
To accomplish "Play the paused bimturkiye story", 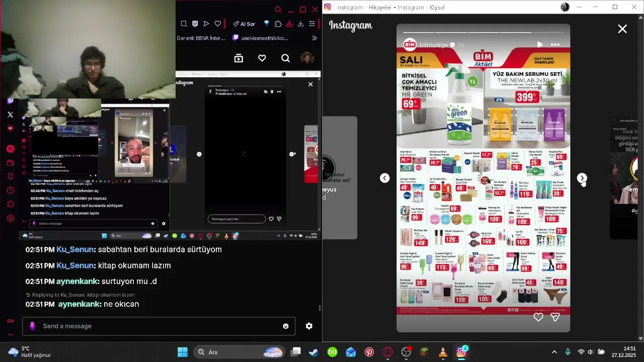I will (x=540, y=45).
